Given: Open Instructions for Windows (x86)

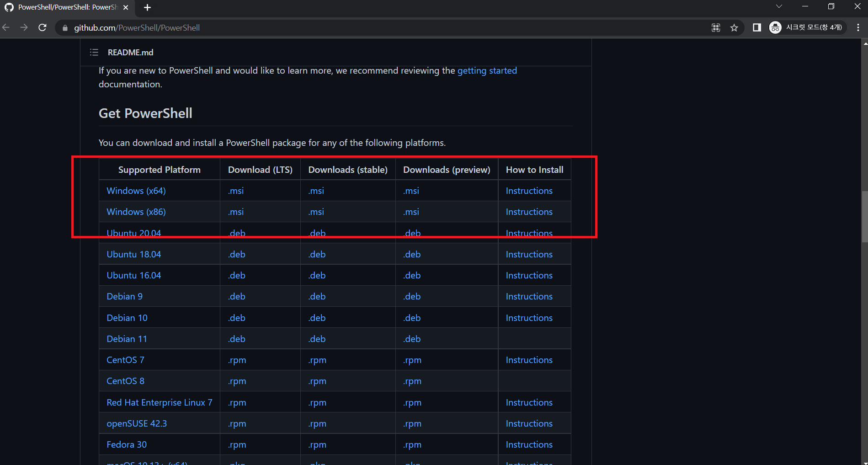Looking at the screenshot, I should (529, 212).
